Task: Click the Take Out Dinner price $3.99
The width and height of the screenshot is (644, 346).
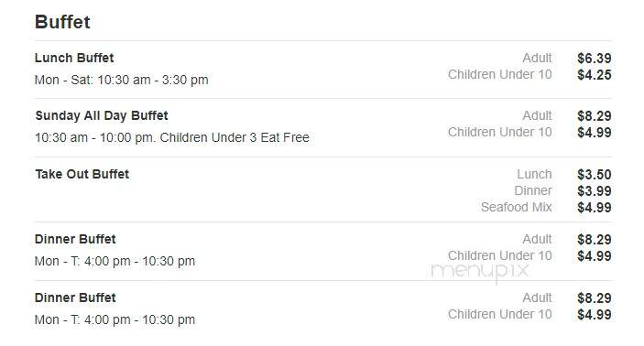Action: (595, 191)
